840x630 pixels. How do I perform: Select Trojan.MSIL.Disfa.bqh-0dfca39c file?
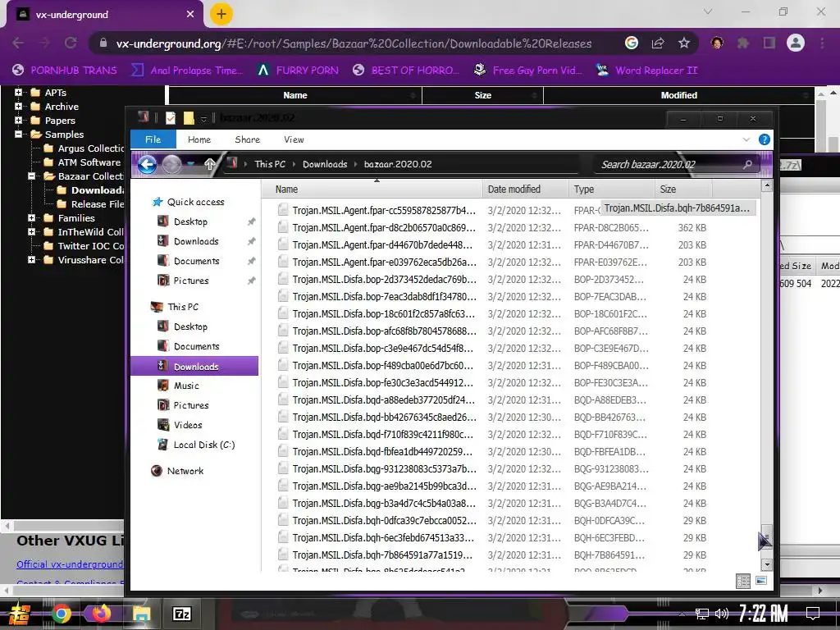pyautogui.click(x=384, y=521)
